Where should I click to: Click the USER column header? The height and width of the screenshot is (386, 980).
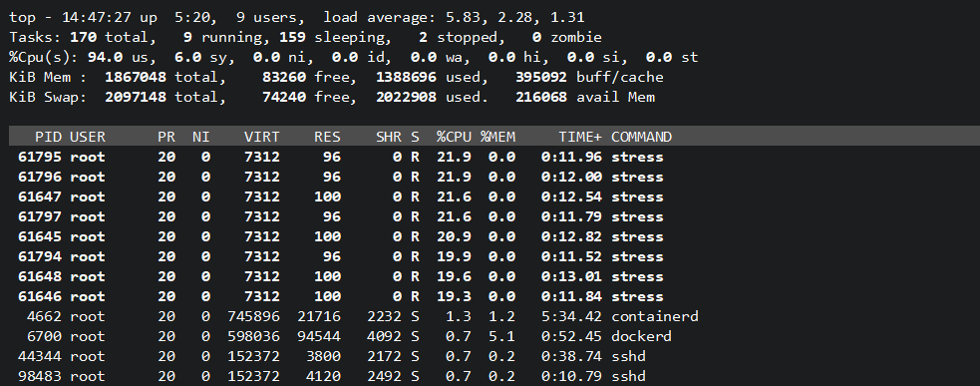(x=88, y=137)
